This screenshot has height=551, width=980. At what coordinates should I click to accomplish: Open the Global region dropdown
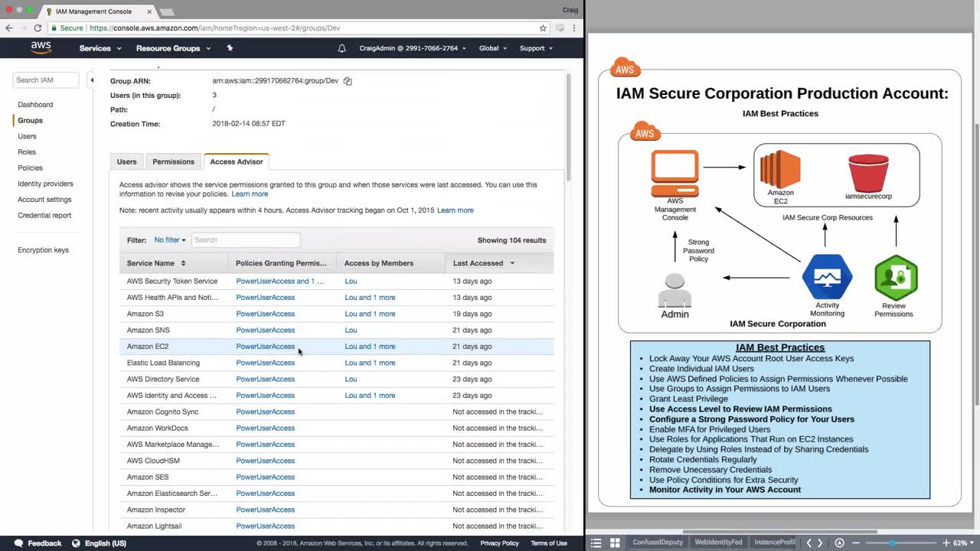coord(493,48)
